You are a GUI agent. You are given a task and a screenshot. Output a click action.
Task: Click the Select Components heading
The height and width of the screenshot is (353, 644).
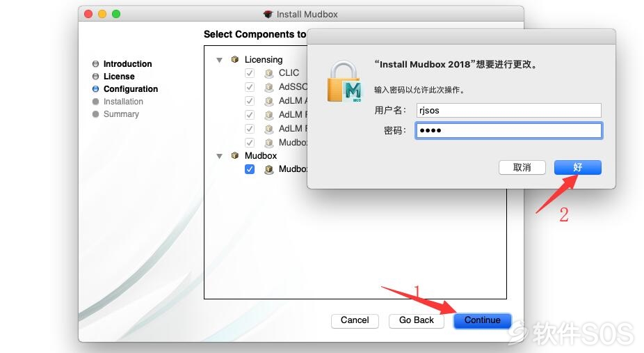click(255, 34)
